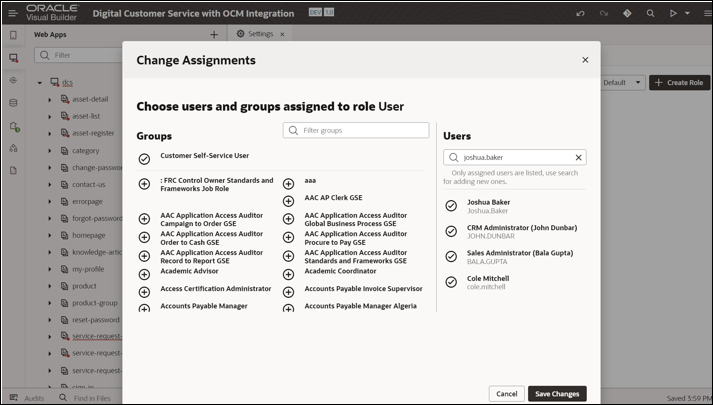Add a new web app with plus icon
This screenshot has height=405, width=713.
pyautogui.click(x=214, y=35)
